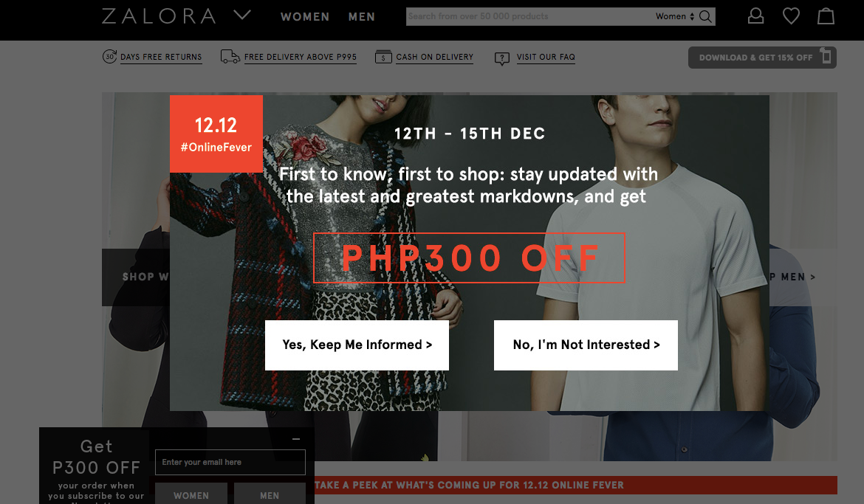
Task: Open the user account icon
Action: coord(755,16)
